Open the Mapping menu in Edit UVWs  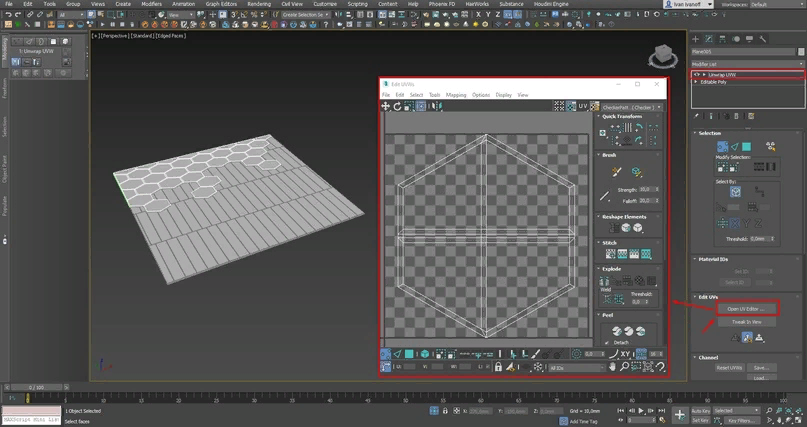tap(456, 95)
